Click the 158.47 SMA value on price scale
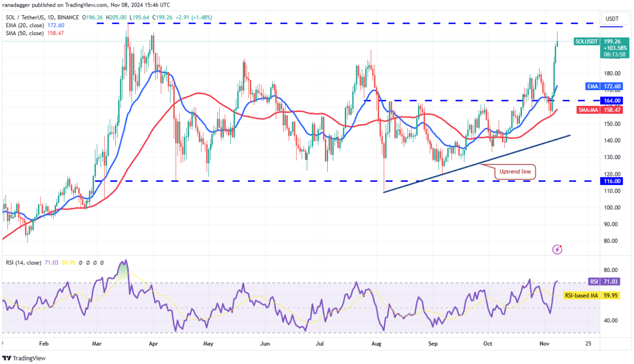634x364 pixels. click(611, 110)
